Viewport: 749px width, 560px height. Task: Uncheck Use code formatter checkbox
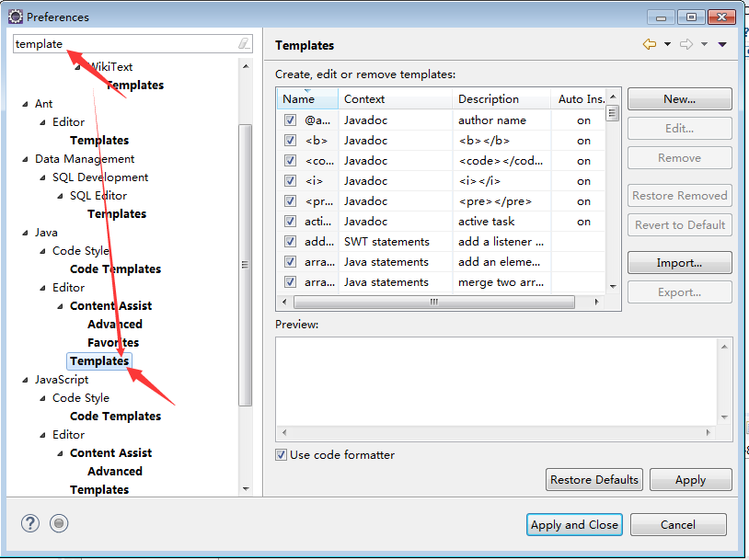(281, 454)
